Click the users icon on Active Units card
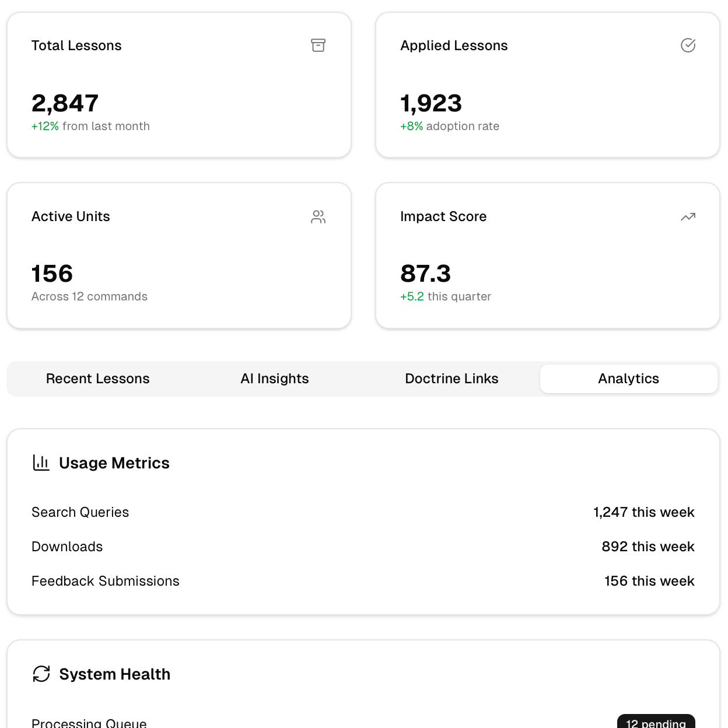The image size is (728, 728). tap(318, 217)
